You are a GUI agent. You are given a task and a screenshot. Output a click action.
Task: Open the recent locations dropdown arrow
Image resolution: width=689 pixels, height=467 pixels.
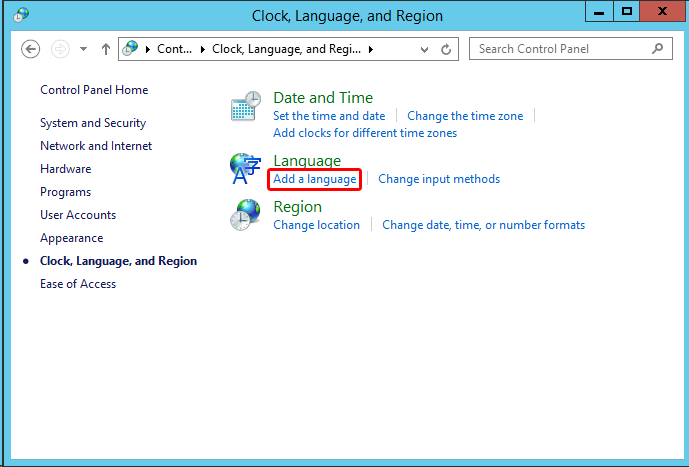[x=83, y=49]
